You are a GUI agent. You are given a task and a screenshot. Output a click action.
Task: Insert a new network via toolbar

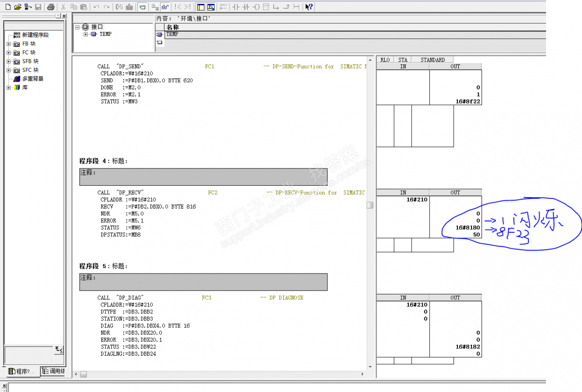click(x=223, y=7)
